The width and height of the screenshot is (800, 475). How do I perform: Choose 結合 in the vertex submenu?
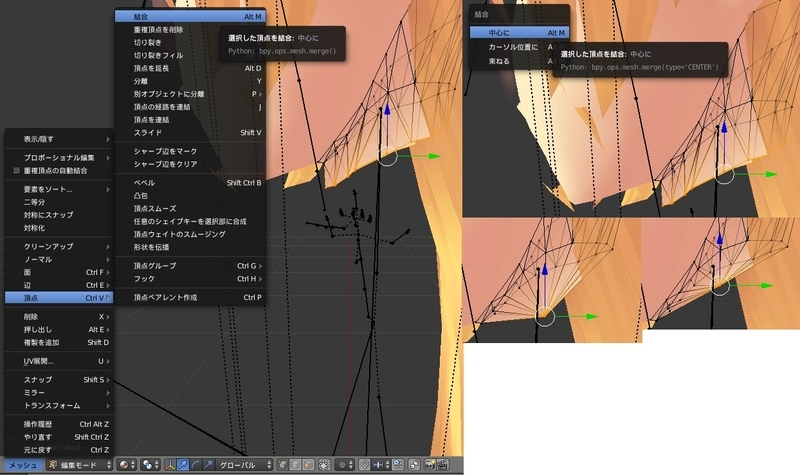point(190,17)
